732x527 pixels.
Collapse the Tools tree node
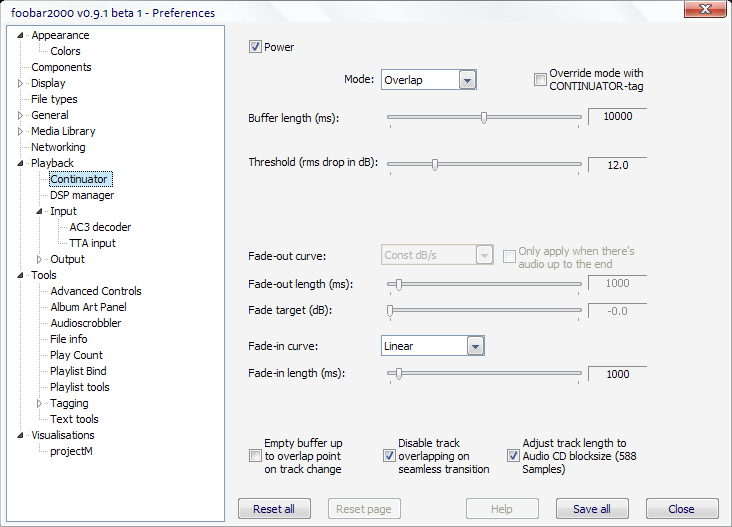coord(21,275)
